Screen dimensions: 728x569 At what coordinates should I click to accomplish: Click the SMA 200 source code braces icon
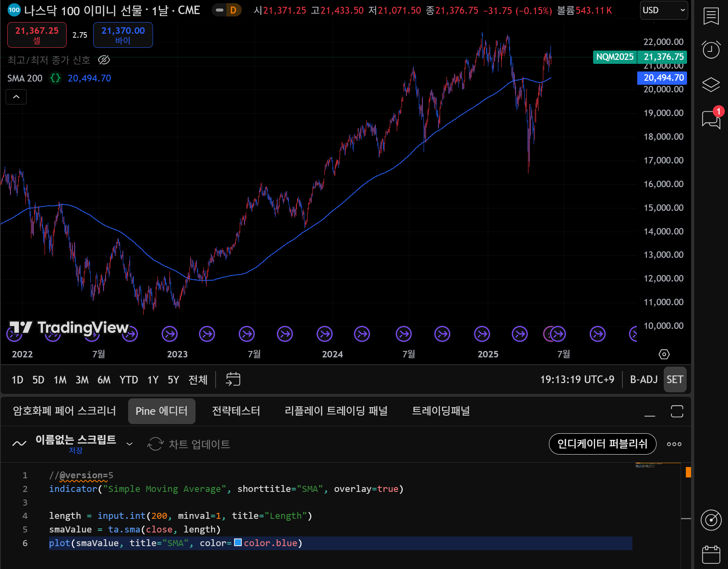point(55,78)
